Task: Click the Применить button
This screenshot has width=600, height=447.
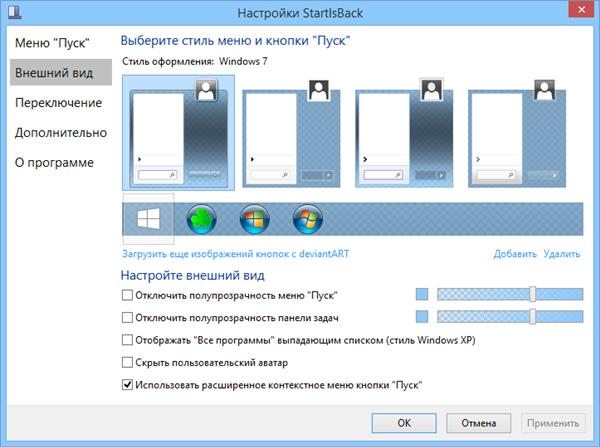Action: click(553, 423)
